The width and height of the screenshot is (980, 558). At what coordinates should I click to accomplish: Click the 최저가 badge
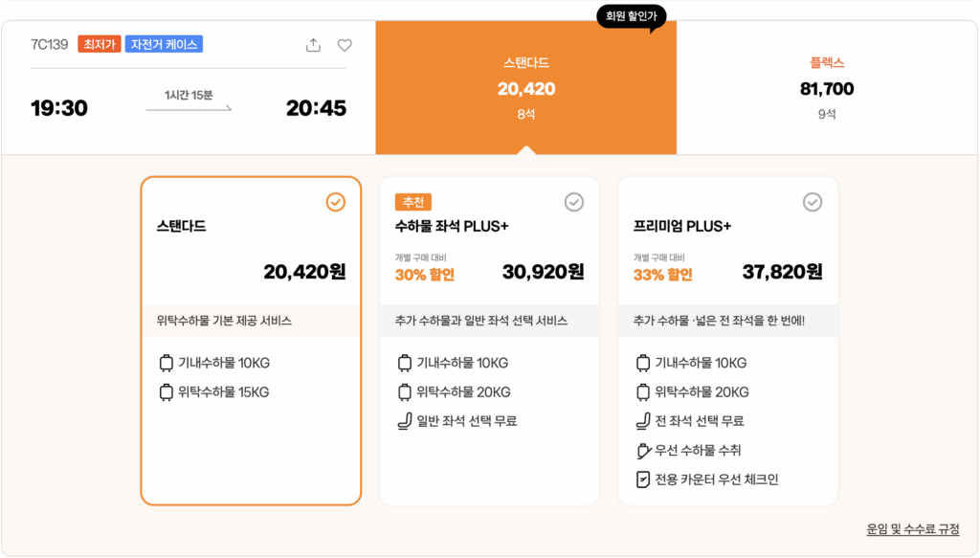click(x=100, y=44)
